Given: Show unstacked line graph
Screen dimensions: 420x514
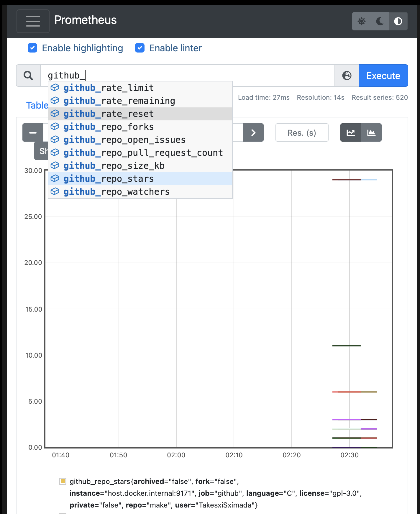Looking at the screenshot, I should pyautogui.click(x=351, y=133).
